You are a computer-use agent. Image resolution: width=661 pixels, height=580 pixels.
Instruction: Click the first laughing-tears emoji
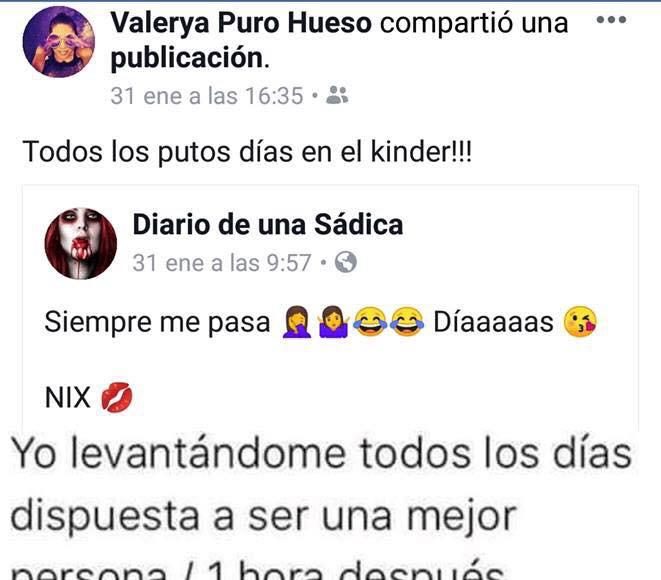[x=370, y=322]
